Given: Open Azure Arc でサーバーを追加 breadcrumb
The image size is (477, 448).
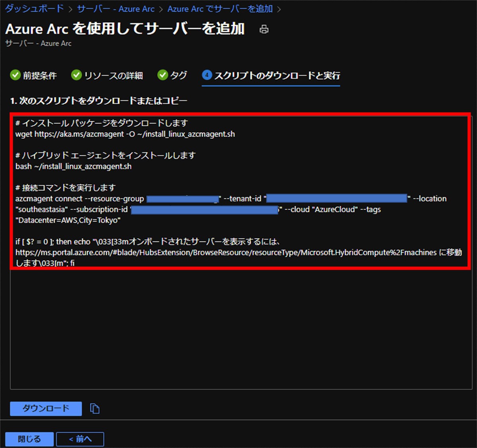Looking at the screenshot, I should pyautogui.click(x=220, y=9).
